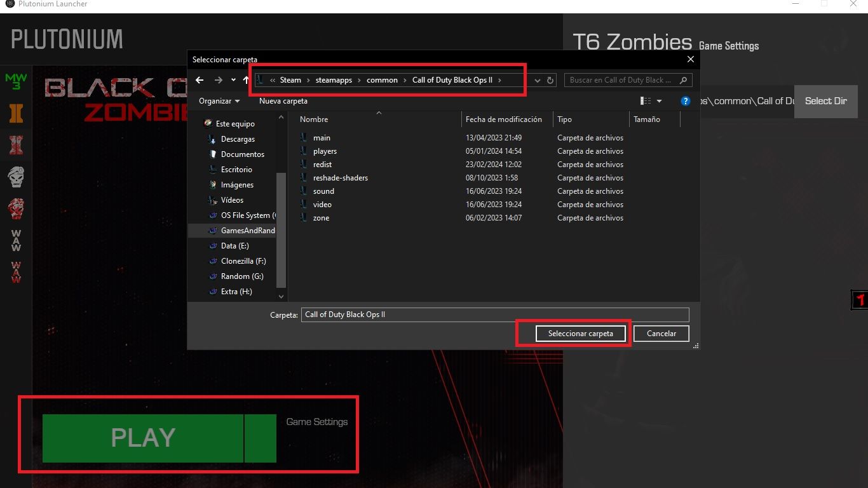The height and width of the screenshot is (488, 868).
Task: Select the video folder
Action: pyautogui.click(x=322, y=205)
